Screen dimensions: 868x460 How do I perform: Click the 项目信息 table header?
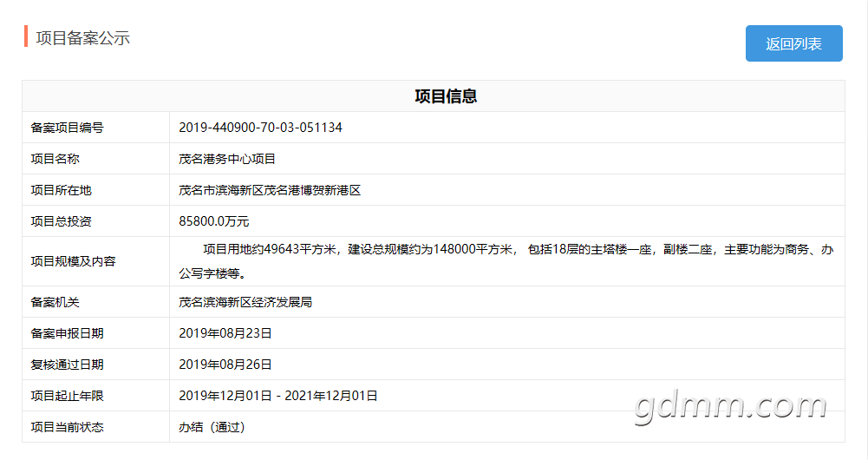click(x=446, y=96)
